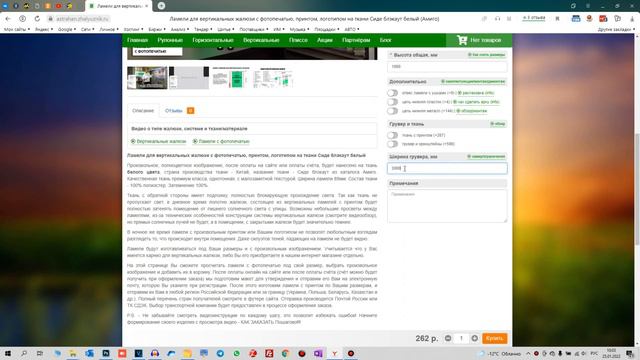Expand 'Хостинг' bookmarks folder
The height and width of the screenshot is (360, 640).
(x=133, y=29)
